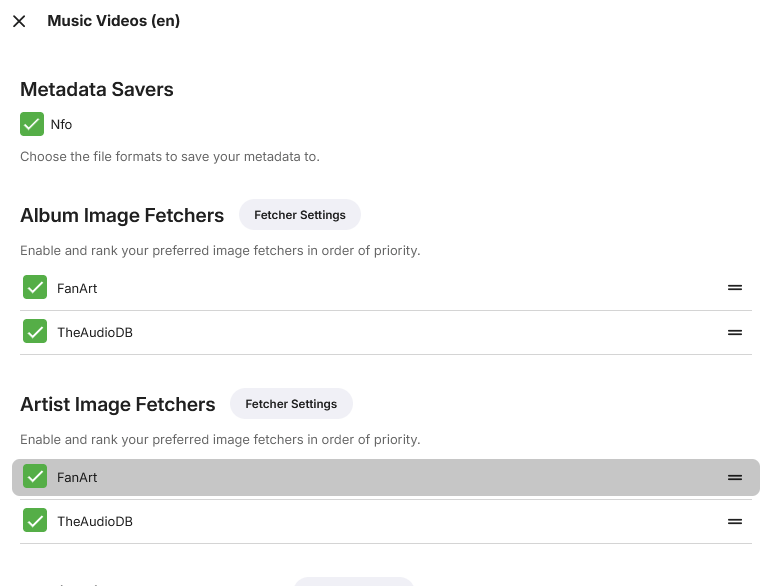Open Fetcher Settings for Artist Image Fetchers
The width and height of the screenshot is (776, 586).
point(291,404)
